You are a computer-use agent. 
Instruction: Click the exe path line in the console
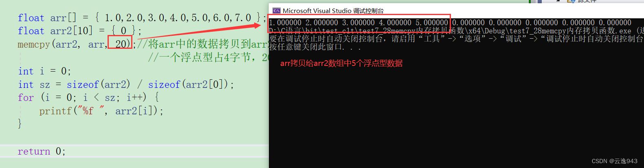[x=456, y=31]
